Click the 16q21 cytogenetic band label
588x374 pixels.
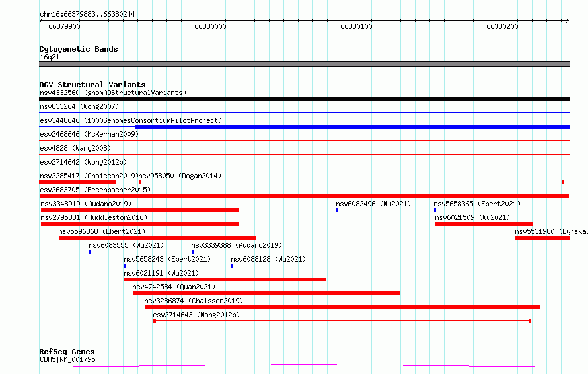[x=50, y=57]
